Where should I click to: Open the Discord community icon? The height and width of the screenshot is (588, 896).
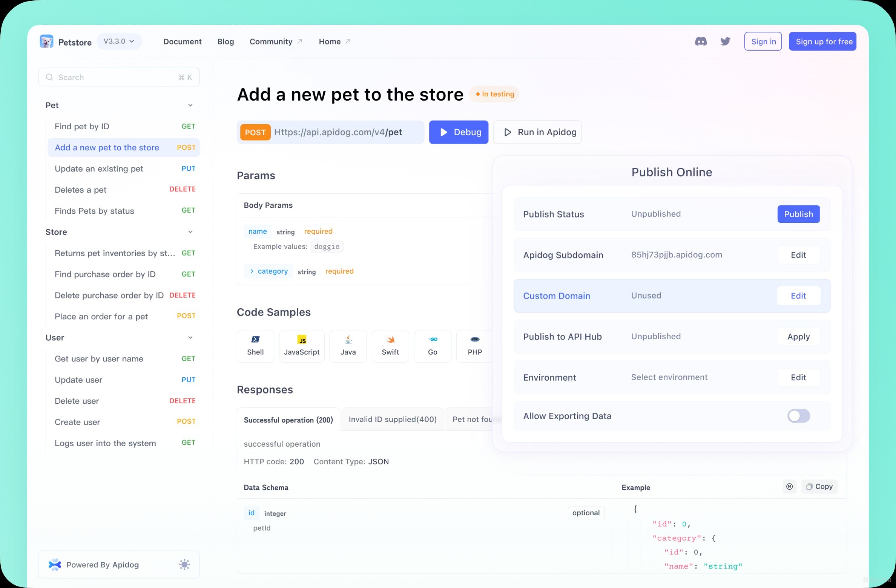[x=701, y=41]
